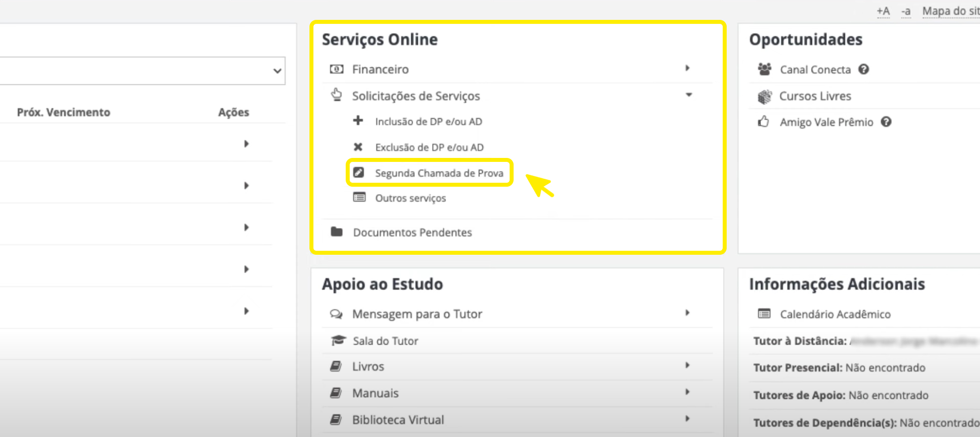Expand the Mensagem para o Tutor arrow

[x=687, y=313]
